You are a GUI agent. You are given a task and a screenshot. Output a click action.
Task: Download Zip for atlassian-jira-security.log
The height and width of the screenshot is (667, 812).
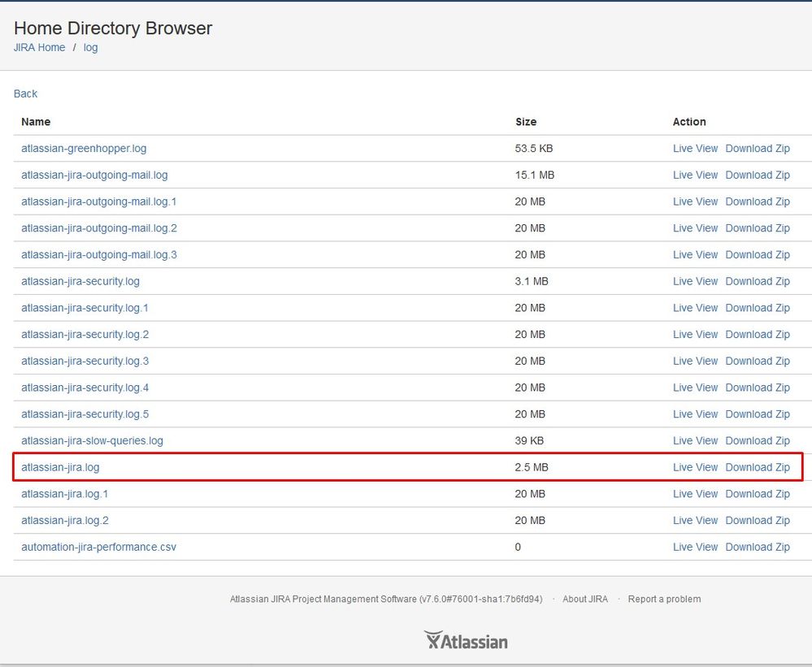click(x=758, y=281)
